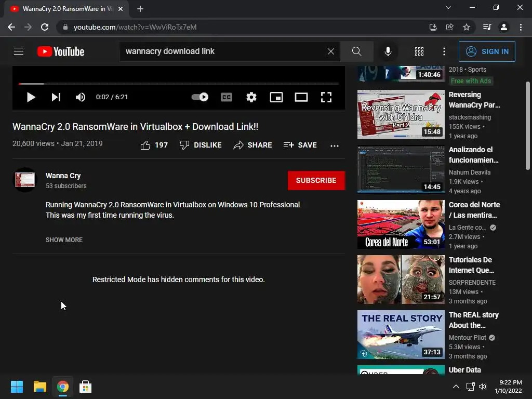Viewport: 532px width, 399px height.
Task: Share this page from address bar
Action: click(x=449, y=27)
